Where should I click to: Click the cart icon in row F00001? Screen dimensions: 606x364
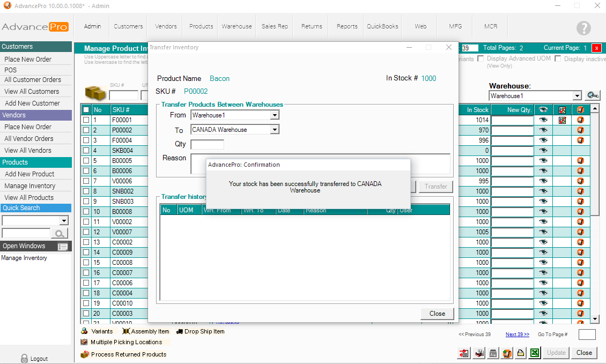(x=580, y=120)
